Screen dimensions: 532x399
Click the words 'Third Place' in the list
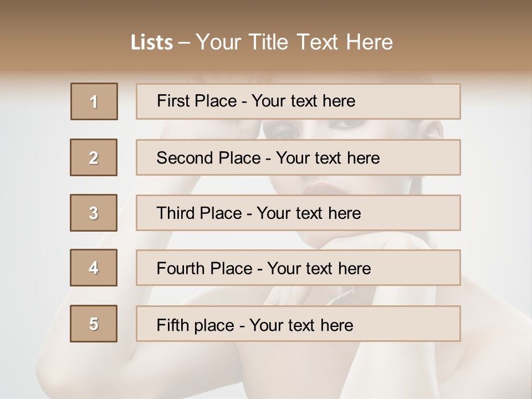click(x=199, y=213)
